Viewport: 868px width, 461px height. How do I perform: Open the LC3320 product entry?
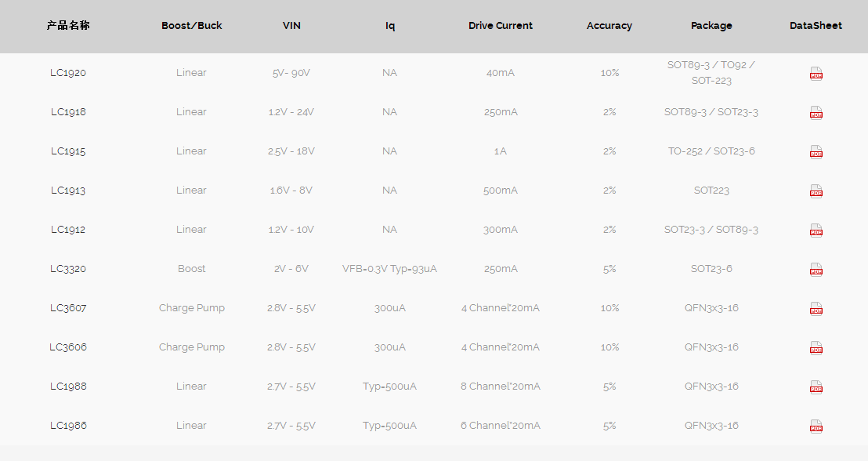coord(68,269)
